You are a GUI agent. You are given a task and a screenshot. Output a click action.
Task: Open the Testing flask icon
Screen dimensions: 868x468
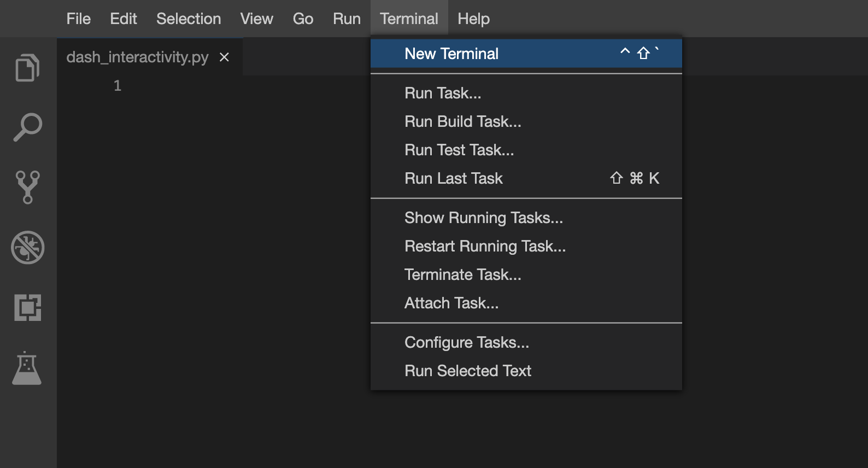point(27,368)
